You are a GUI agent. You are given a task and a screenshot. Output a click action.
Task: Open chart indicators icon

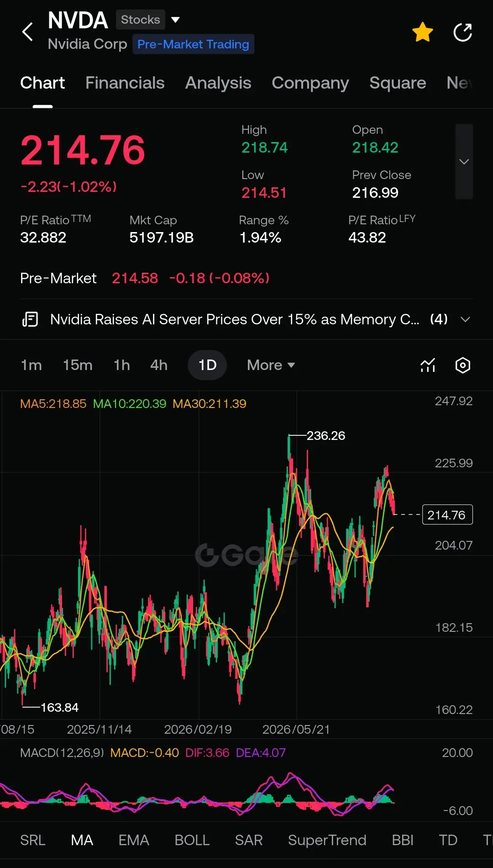click(x=428, y=365)
